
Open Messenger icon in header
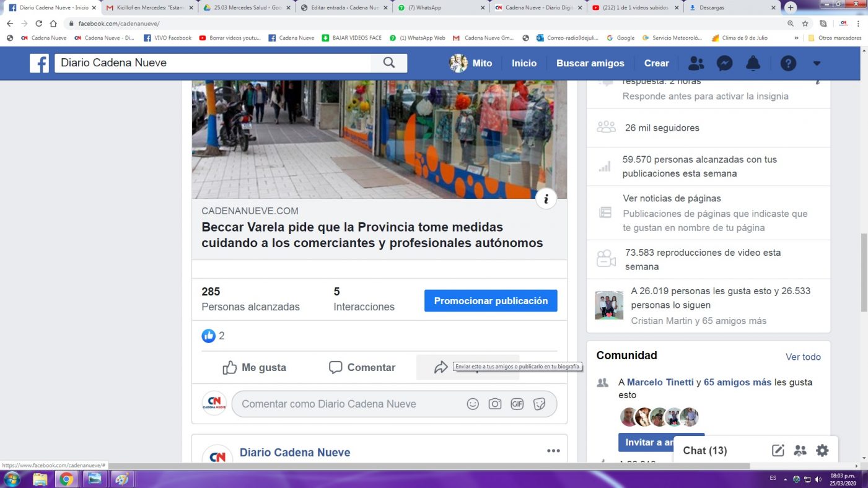(x=725, y=63)
